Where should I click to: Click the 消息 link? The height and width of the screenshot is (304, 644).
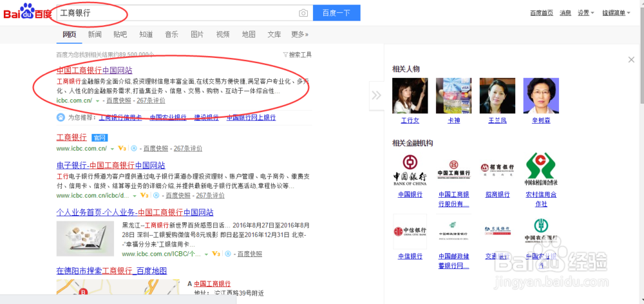tap(565, 13)
